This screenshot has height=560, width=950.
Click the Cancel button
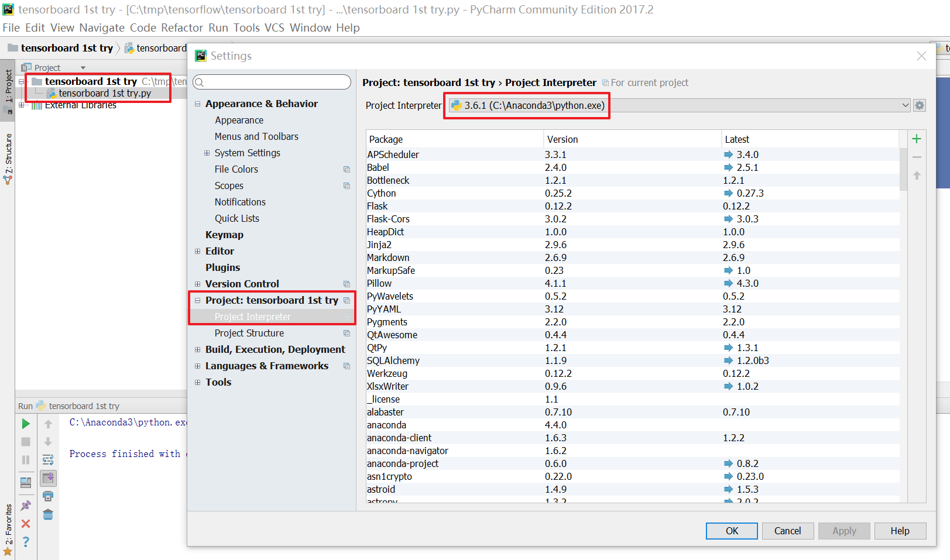coord(788,531)
